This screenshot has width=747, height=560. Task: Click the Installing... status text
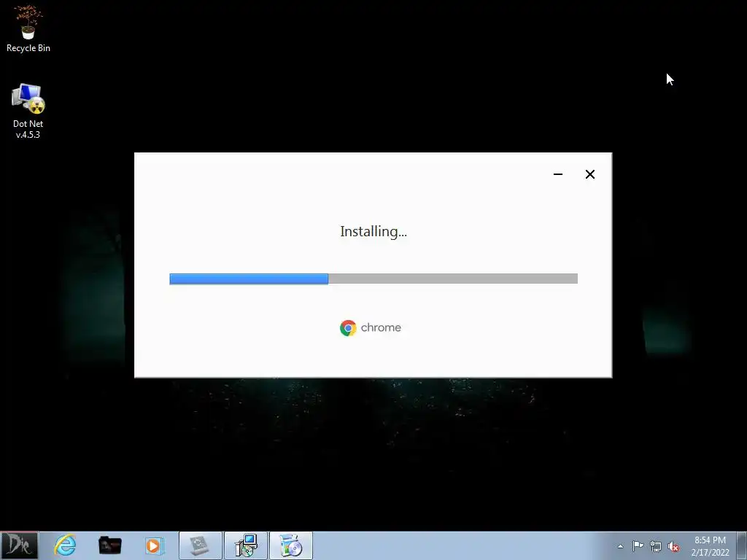pos(373,232)
